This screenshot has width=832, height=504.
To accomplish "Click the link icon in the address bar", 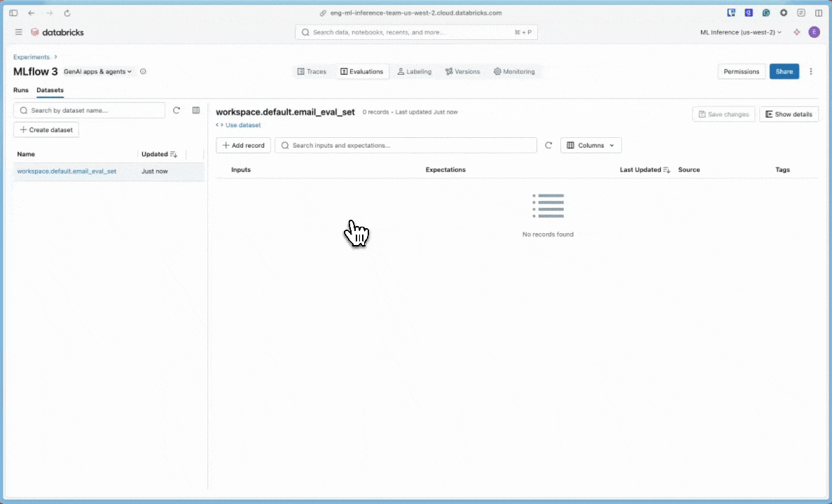I will coord(323,13).
